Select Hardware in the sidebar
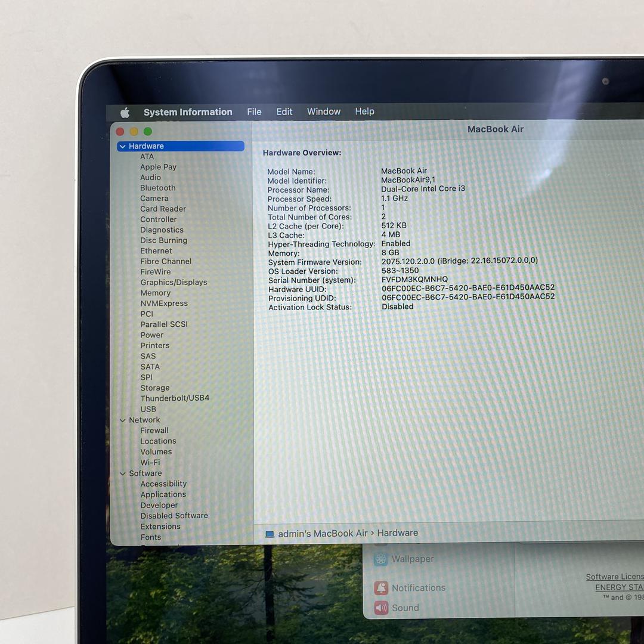644x644 pixels. [181, 146]
